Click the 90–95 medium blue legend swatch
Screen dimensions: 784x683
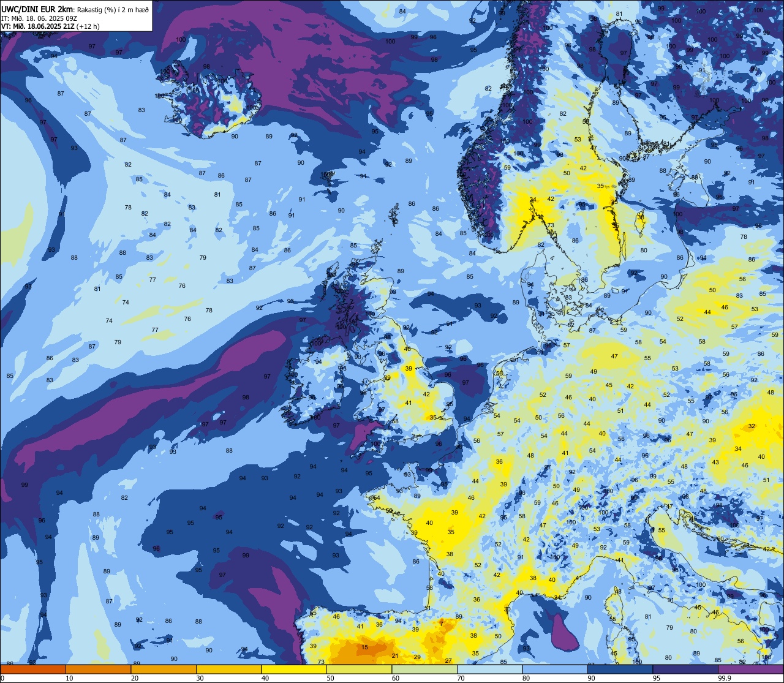tap(620, 669)
